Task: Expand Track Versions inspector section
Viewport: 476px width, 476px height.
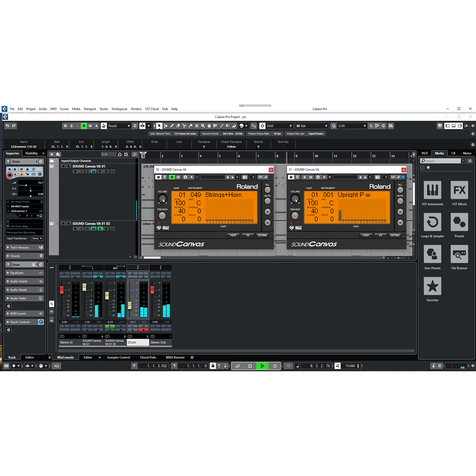Action: click(x=25, y=248)
